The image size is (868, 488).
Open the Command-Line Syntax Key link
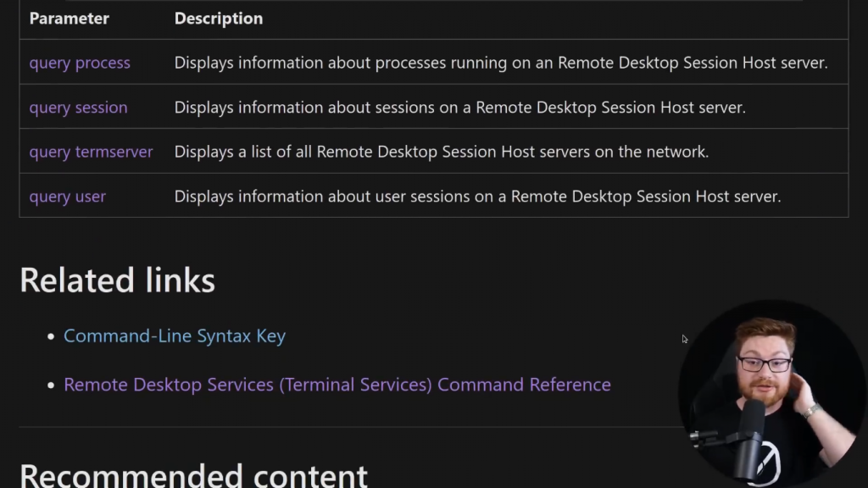[x=175, y=336]
